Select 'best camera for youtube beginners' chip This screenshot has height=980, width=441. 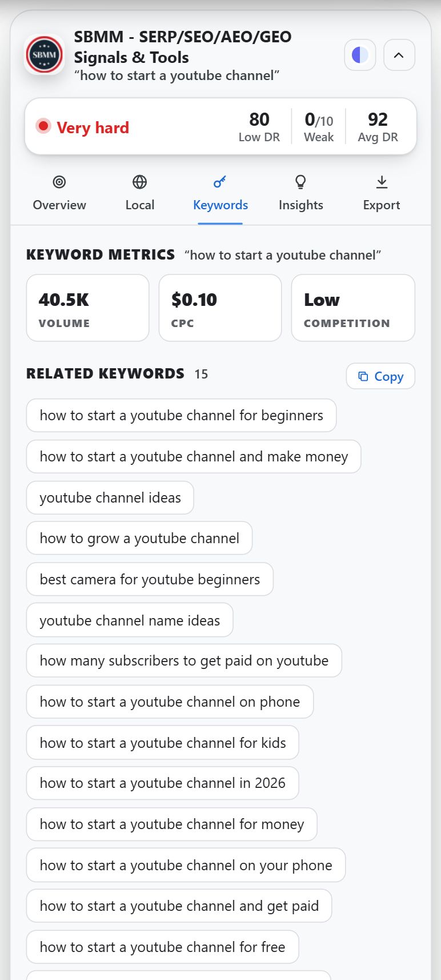click(150, 579)
